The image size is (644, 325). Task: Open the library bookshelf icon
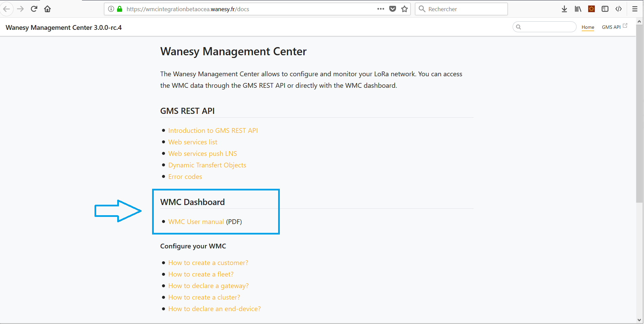[x=578, y=9]
